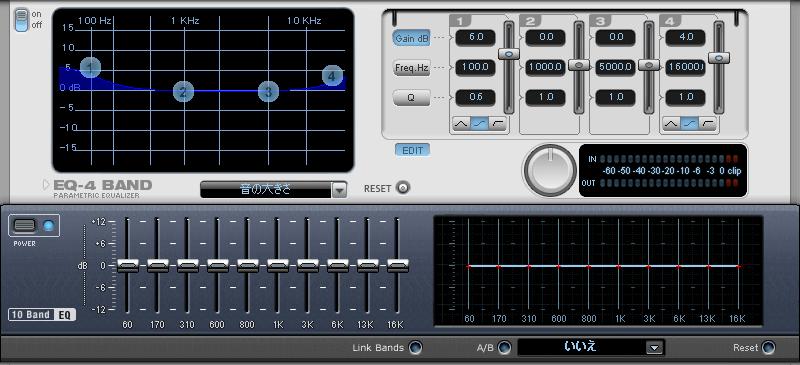The width and height of the screenshot is (800, 365).
Task: Click the EDIT button
Action: [412, 151]
